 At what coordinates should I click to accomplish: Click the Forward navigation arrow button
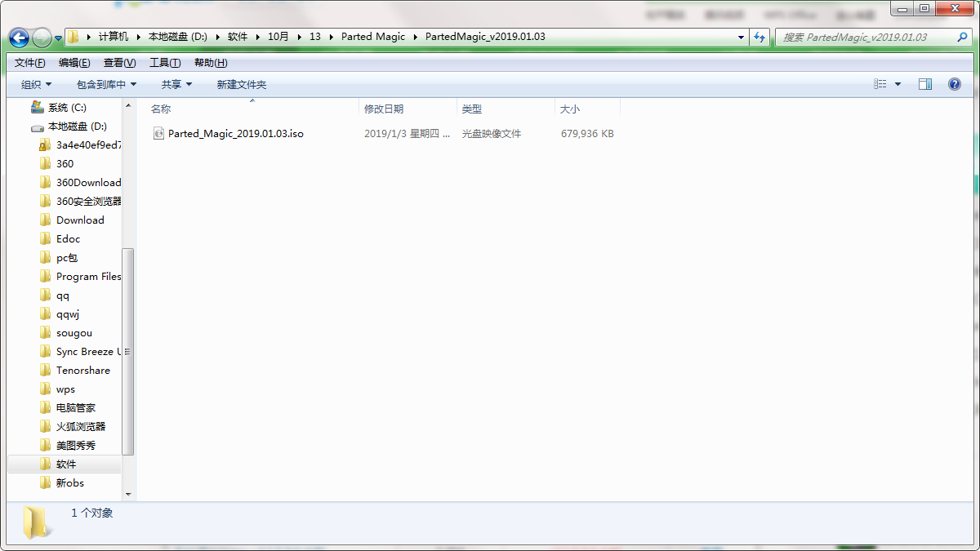pos(42,38)
